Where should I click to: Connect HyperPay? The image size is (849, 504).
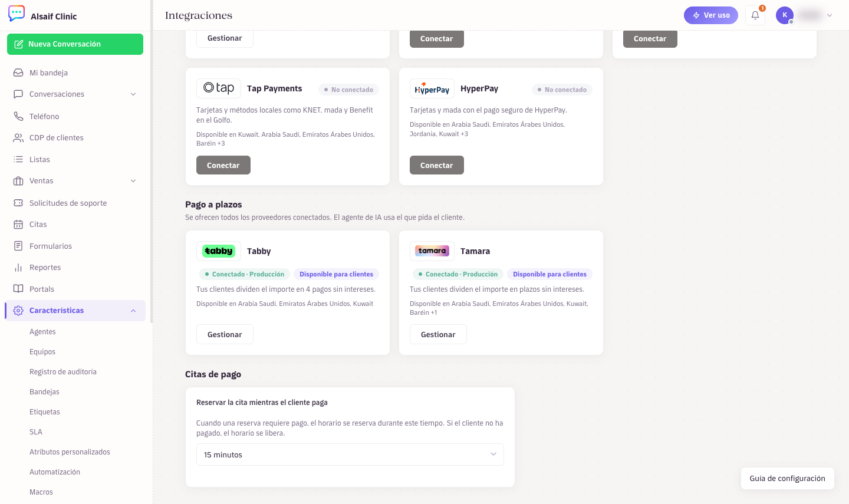(437, 165)
